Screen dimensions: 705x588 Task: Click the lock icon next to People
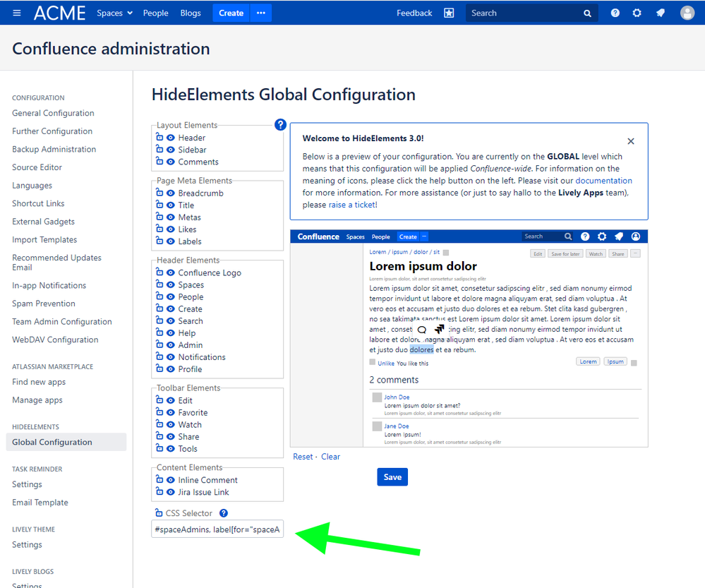[159, 296]
